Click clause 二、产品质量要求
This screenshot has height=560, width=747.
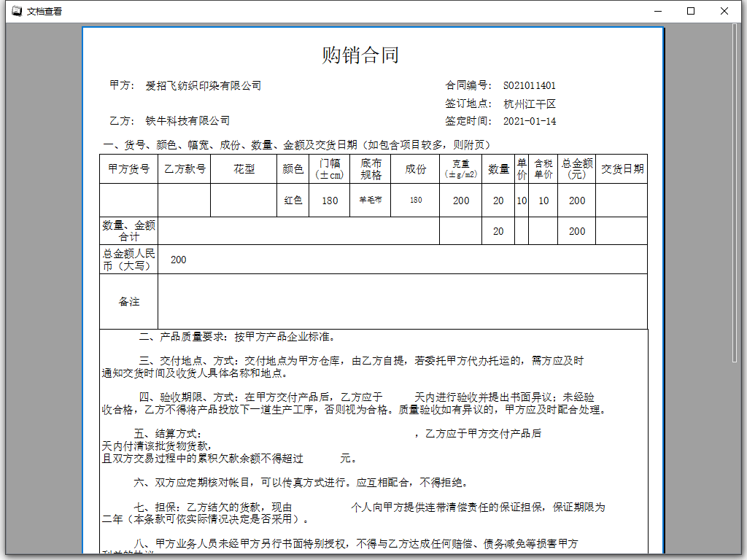pos(238,337)
